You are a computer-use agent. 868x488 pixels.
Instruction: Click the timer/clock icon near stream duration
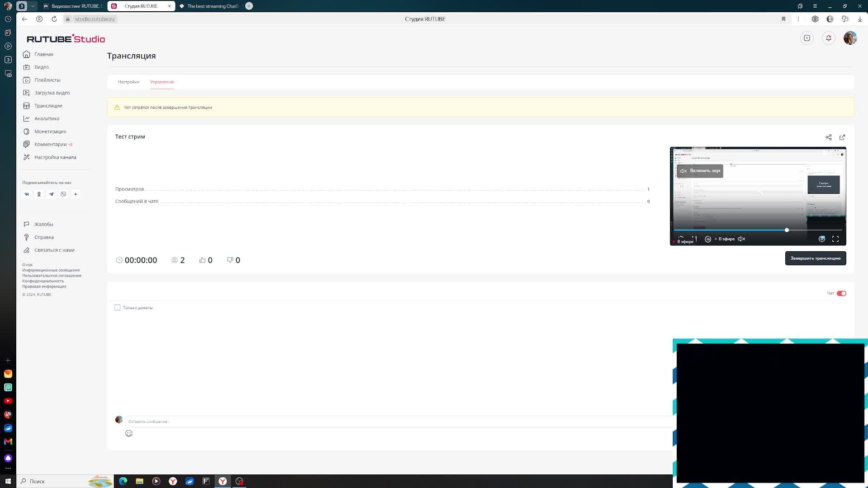118,260
